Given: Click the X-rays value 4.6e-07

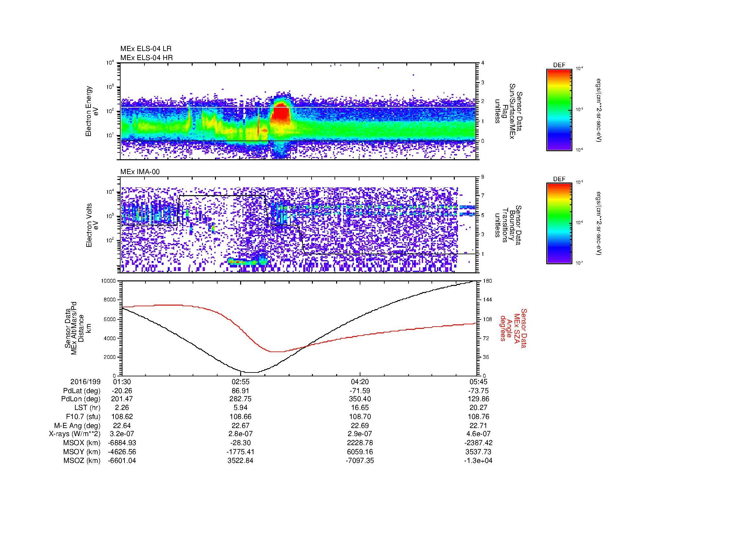Looking at the screenshot, I should click(x=478, y=434).
